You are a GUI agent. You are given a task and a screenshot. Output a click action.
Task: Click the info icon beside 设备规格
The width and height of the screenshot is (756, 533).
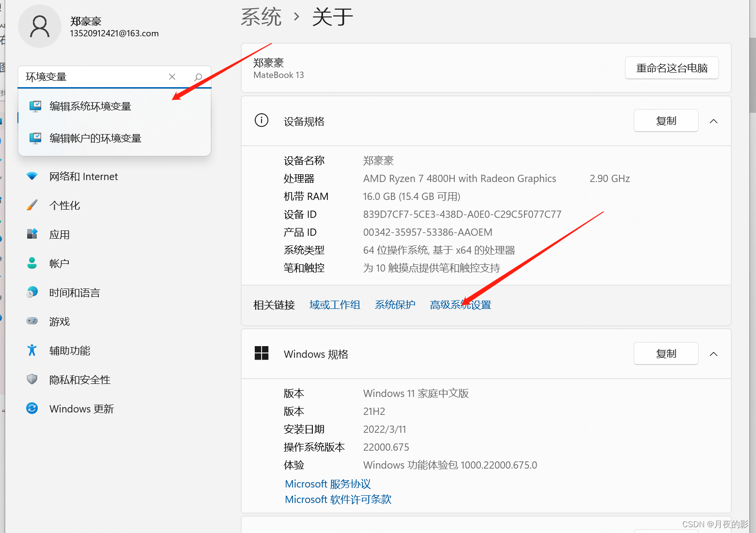[x=262, y=121]
